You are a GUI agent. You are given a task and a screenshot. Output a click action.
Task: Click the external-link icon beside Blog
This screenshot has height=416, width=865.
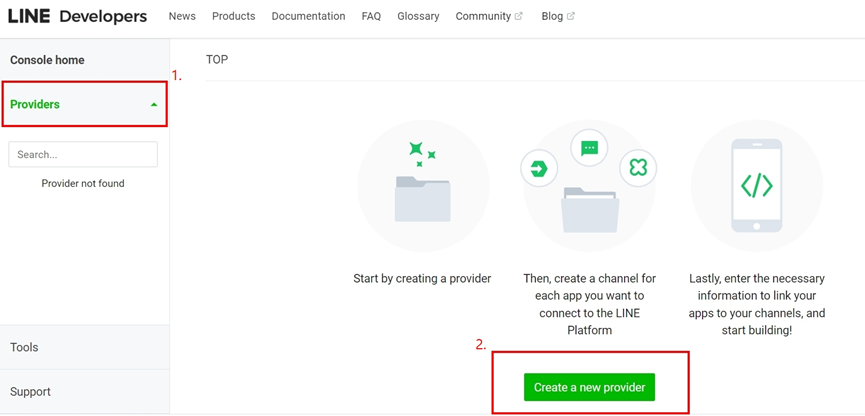click(x=571, y=17)
